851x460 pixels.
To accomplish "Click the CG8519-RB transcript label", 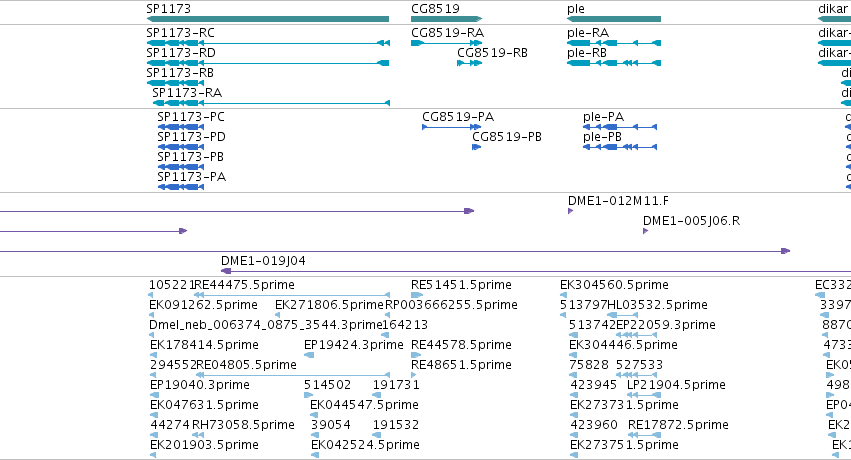I will 492,53.
